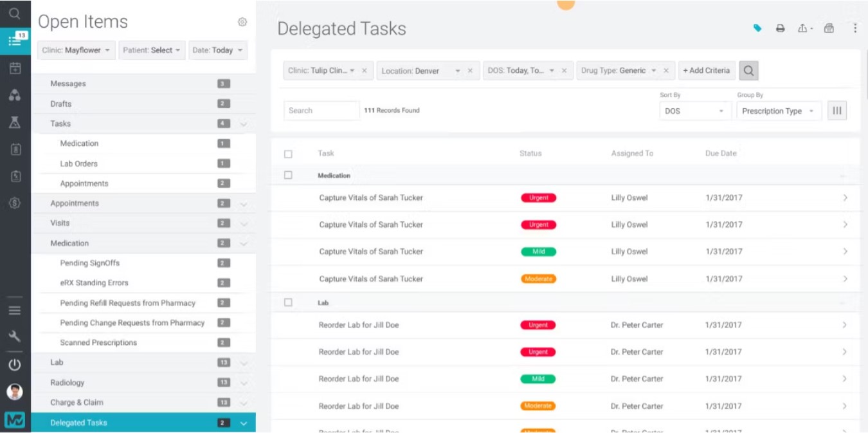
Task: Click the Add Criteria button
Action: click(x=707, y=71)
